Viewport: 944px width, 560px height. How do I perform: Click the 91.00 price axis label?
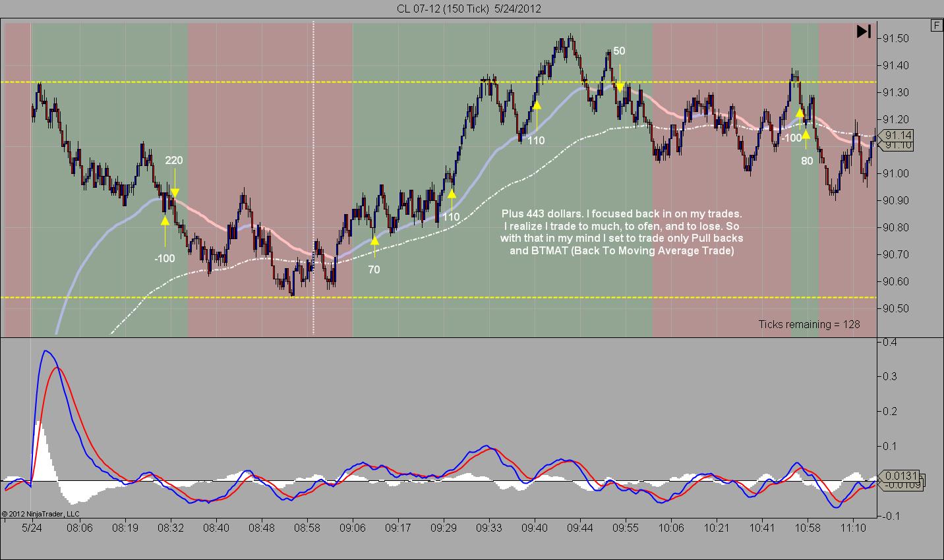click(896, 173)
